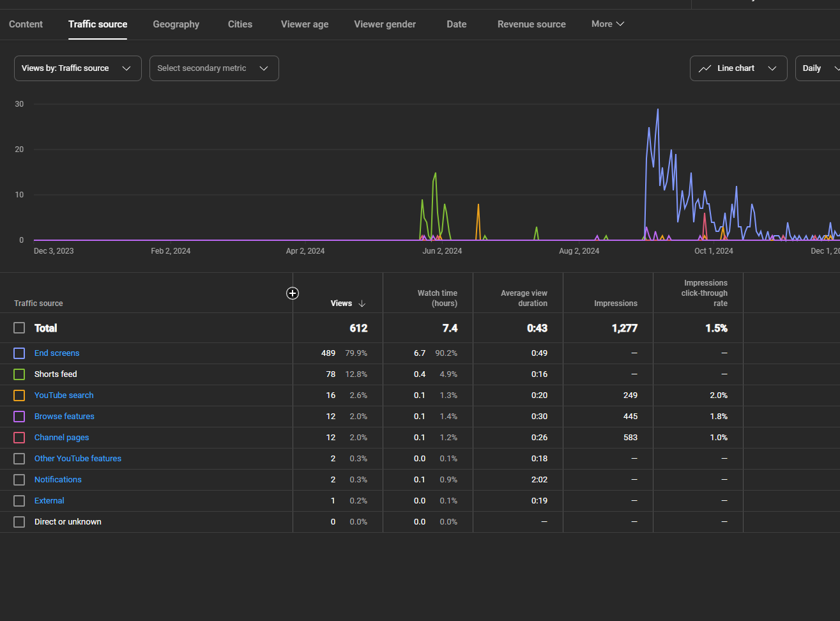Open the End screens traffic source link

pyautogui.click(x=57, y=353)
